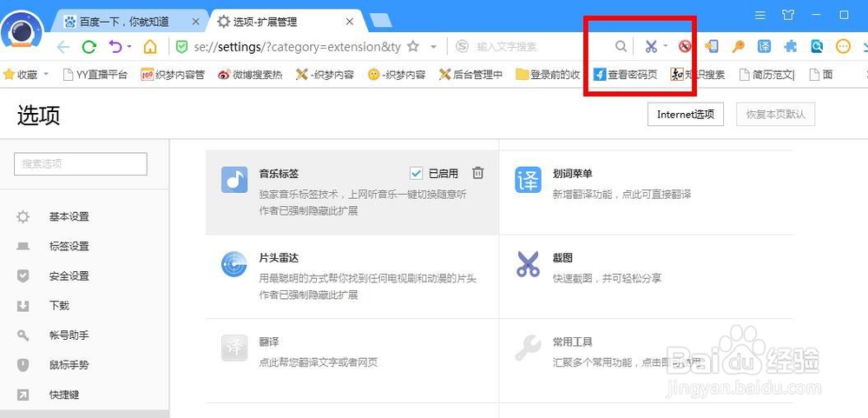Expand the address bar dropdown arrow

click(433, 47)
